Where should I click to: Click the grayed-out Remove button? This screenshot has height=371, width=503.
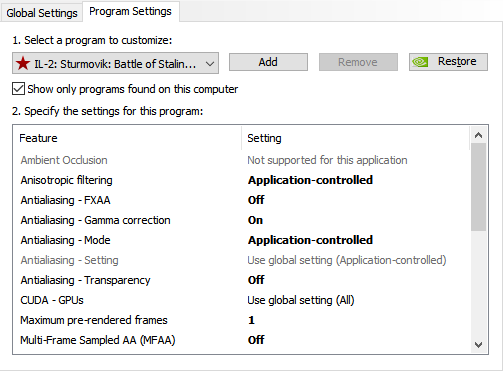[x=358, y=62]
